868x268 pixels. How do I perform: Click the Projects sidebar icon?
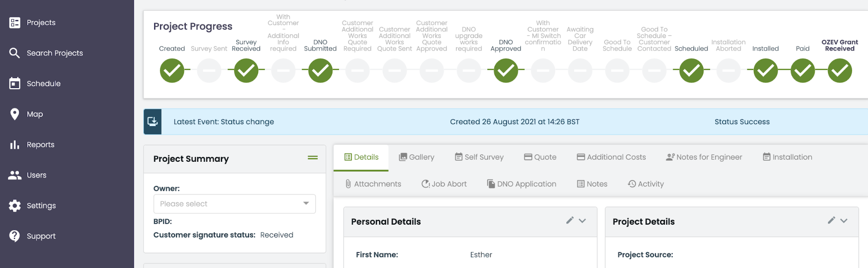coord(15,23)
